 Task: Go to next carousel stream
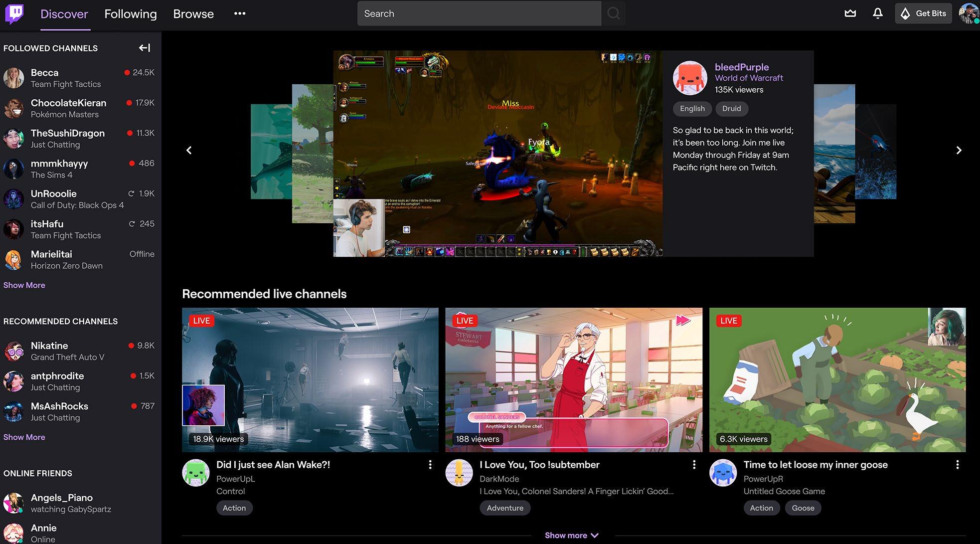(959, 150)
